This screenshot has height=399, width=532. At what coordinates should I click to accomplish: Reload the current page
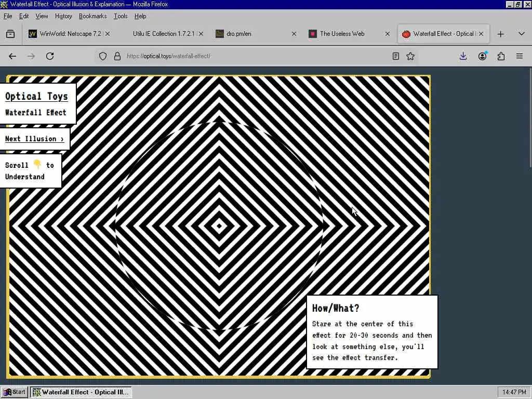50,56
